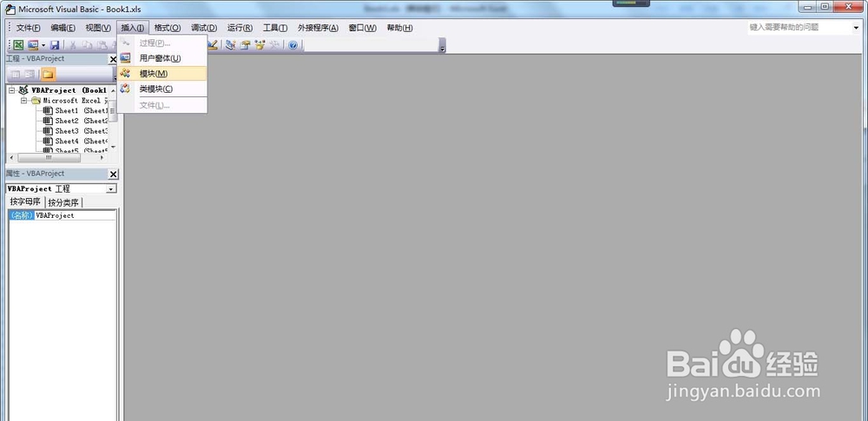
Task: Choose 用户窗体(U) from insert menu
Action: [162, 58]
